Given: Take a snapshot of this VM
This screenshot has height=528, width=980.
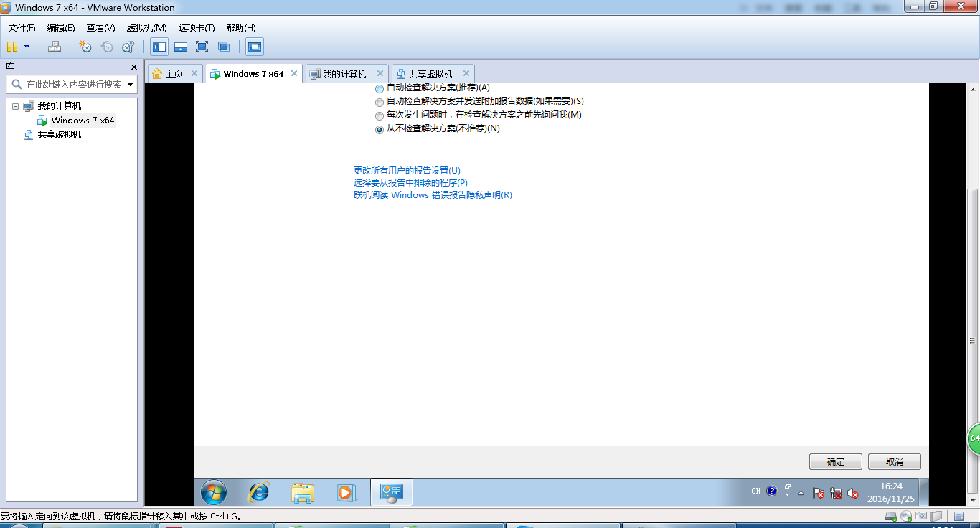Looking at the screenshot, I should tap(85, 47).
